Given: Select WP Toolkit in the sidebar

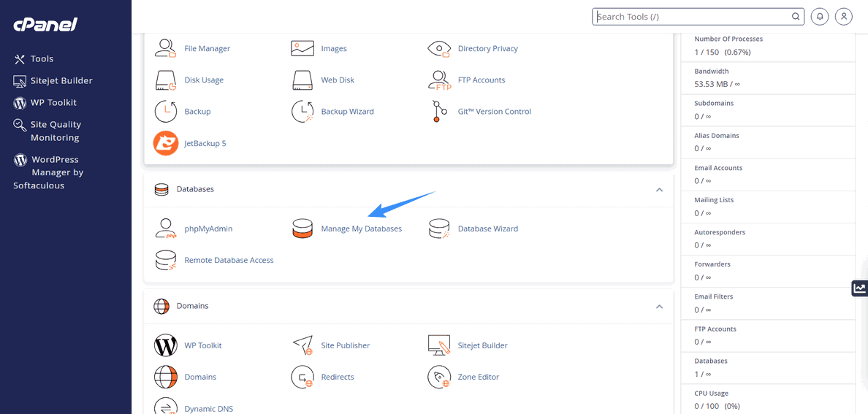Looking at the screenshot, I should (x=45, y=102).
